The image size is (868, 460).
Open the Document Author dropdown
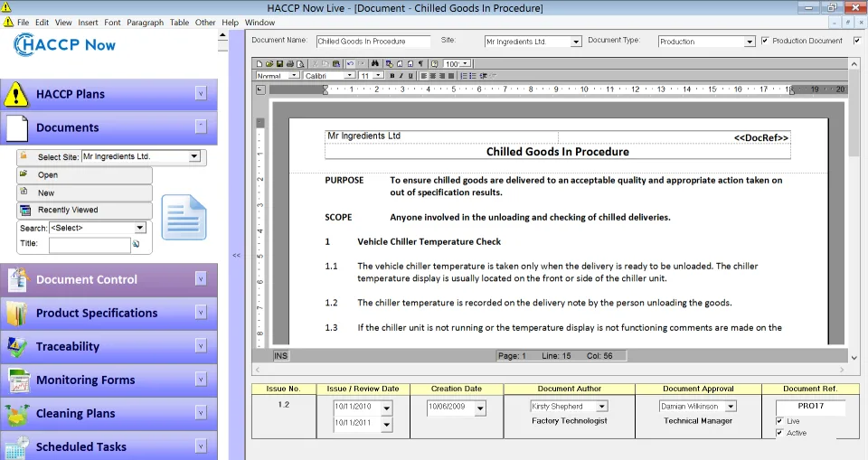tap(602, 407)
